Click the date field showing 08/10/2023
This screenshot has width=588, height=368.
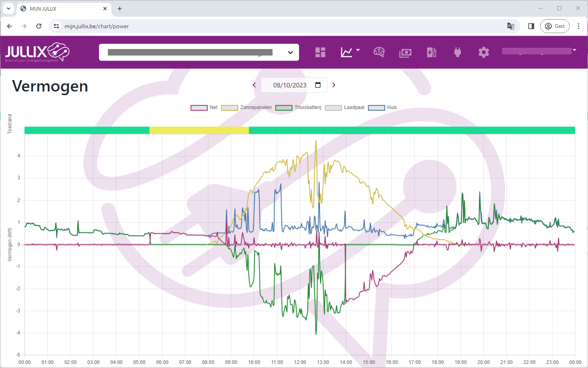290,85
